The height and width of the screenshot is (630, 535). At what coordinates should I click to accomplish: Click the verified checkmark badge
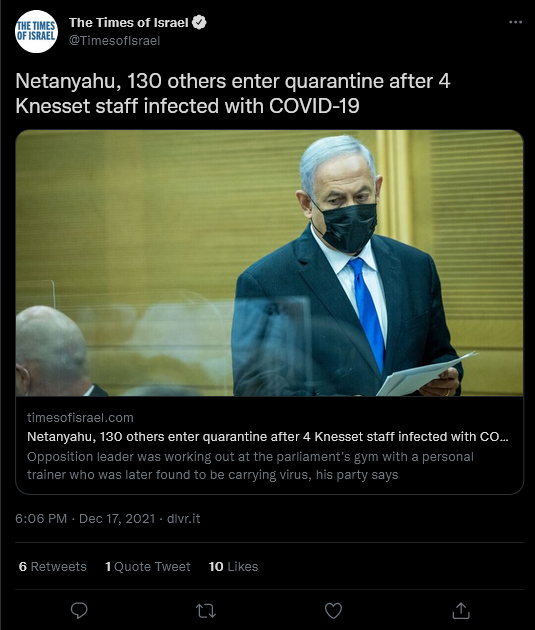pos(200,22)
